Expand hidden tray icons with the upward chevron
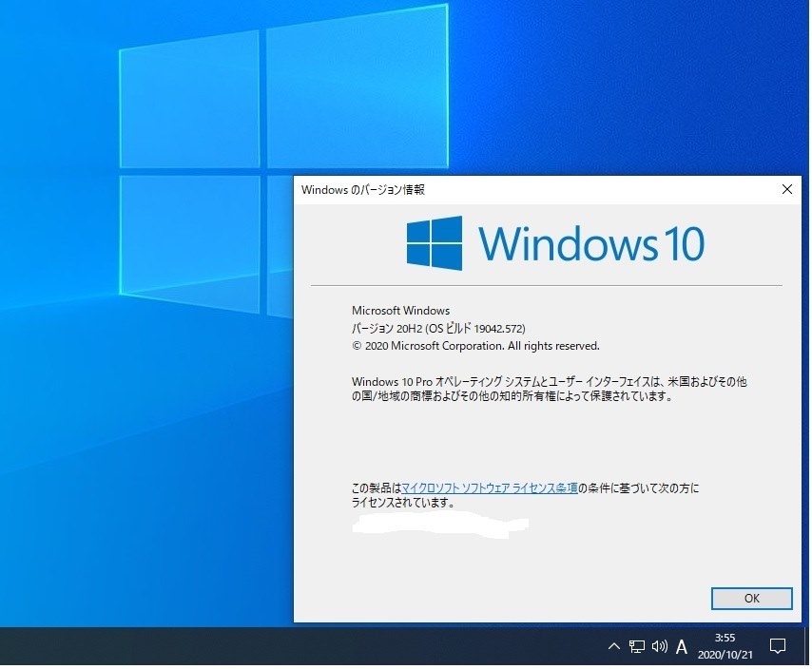812x669 pixels. pos(614,646)
